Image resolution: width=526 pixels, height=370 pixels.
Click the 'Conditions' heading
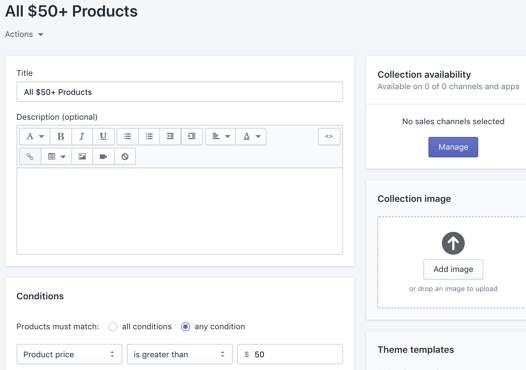point(40,296)
